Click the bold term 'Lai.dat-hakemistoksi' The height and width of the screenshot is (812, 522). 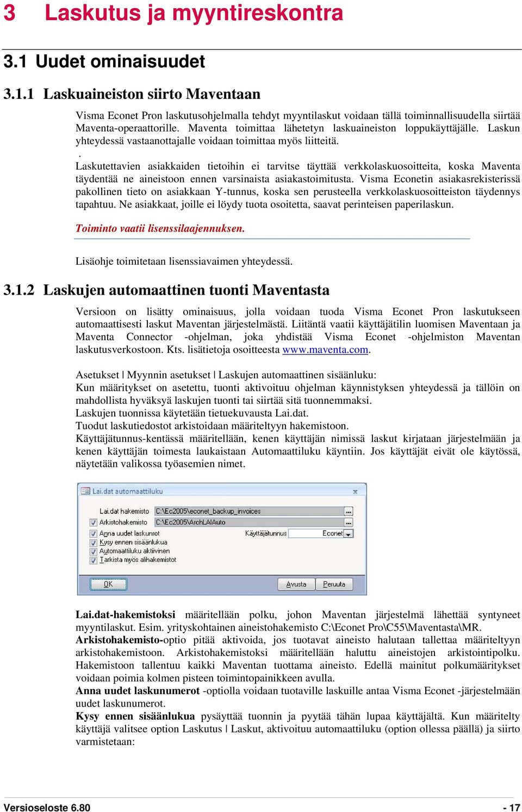tap(126, 615)
